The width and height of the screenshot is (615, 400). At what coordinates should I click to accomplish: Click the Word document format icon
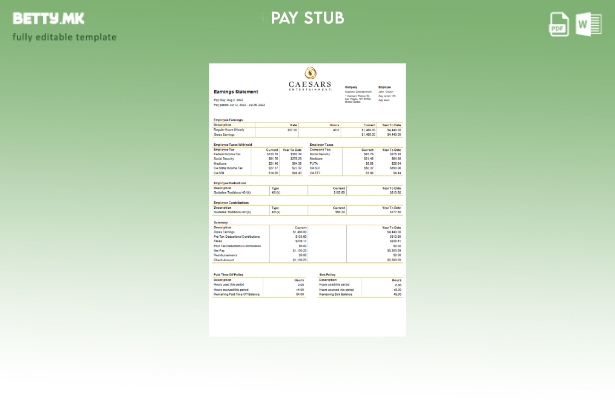[x=589, y=25]
